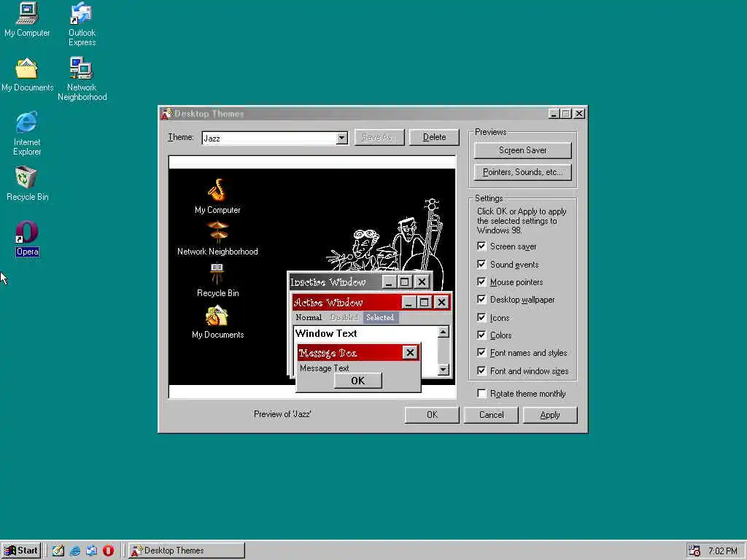Select the Recycle Bin on desktop
Image resolution: width=747 pixels, height=560 pixels.
(x=27, y=184)
